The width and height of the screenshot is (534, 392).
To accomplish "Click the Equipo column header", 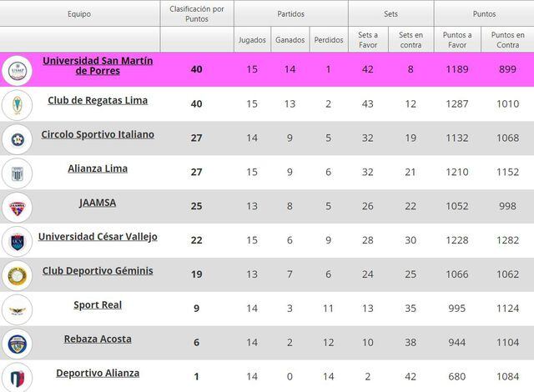I will [80, 14].
